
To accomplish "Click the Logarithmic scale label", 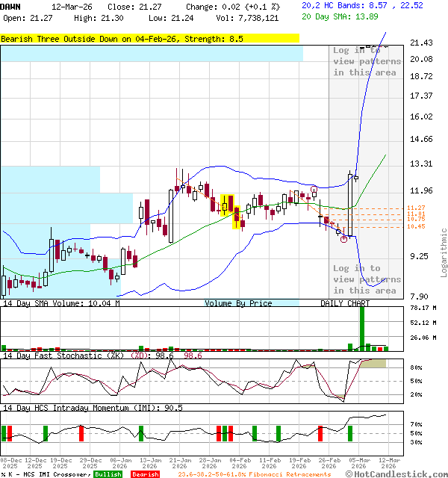I will tap(444, 252).
